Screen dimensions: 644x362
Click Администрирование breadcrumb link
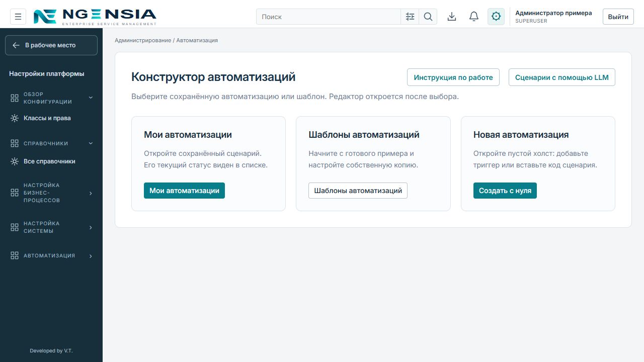[x=143, y=40]
